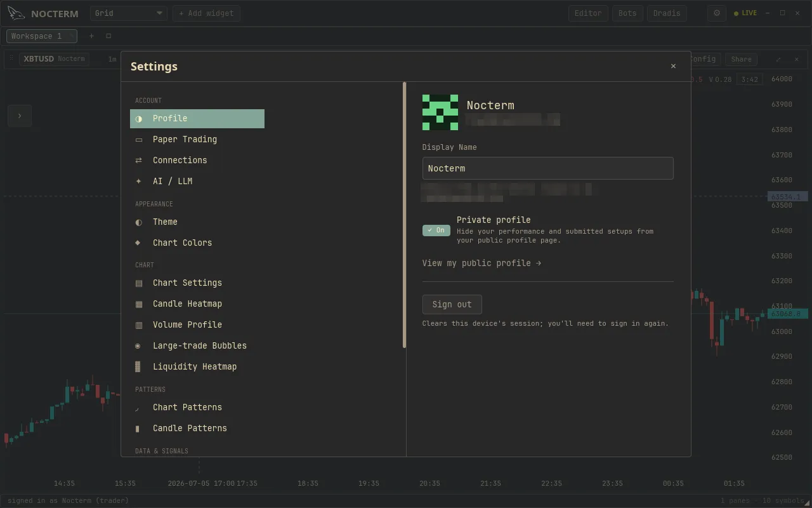Click the Share button on chart pane
Viewport: 812px width, 508px height.
point(741,59)
